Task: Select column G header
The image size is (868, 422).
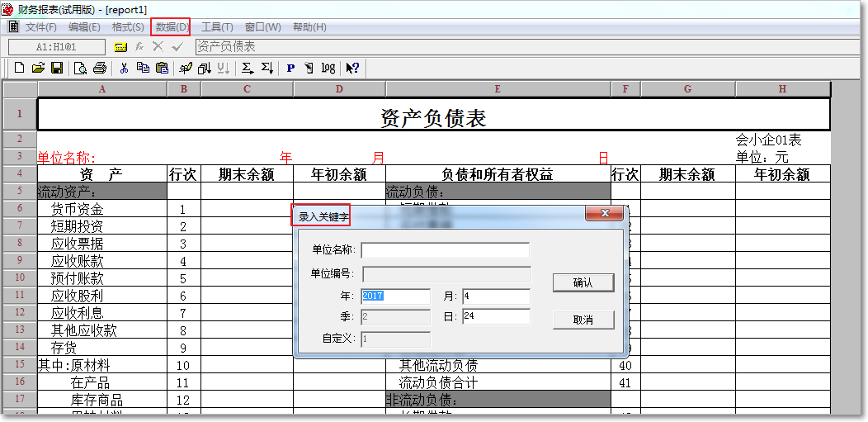Action: point(687,89)
